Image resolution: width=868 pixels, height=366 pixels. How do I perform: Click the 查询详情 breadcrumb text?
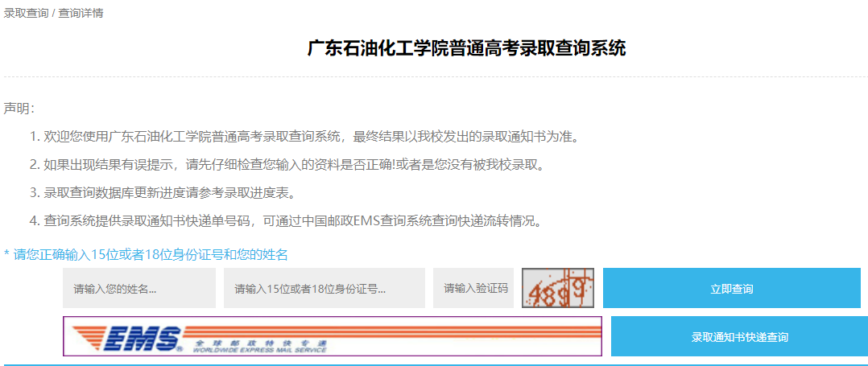[81, 13]
